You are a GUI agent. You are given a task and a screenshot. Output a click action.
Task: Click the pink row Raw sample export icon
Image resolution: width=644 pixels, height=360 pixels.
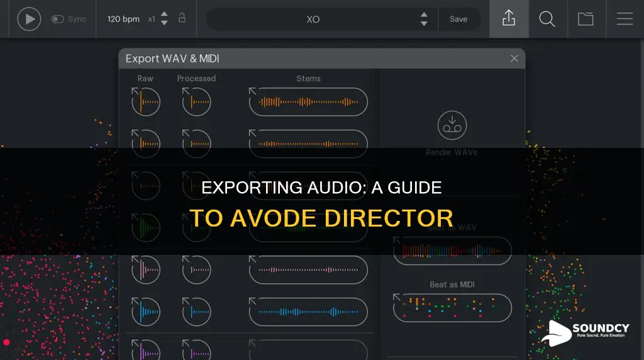pyautogui.click(x=146, y=269)
